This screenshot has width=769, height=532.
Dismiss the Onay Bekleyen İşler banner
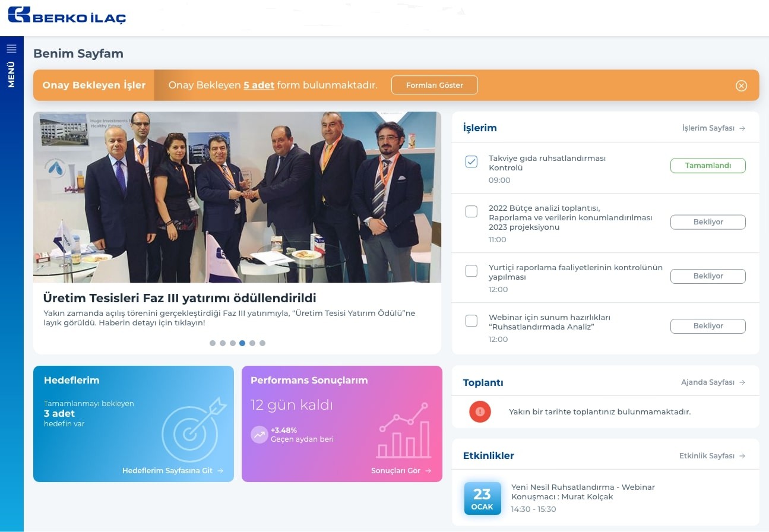(x=741, y=85)
